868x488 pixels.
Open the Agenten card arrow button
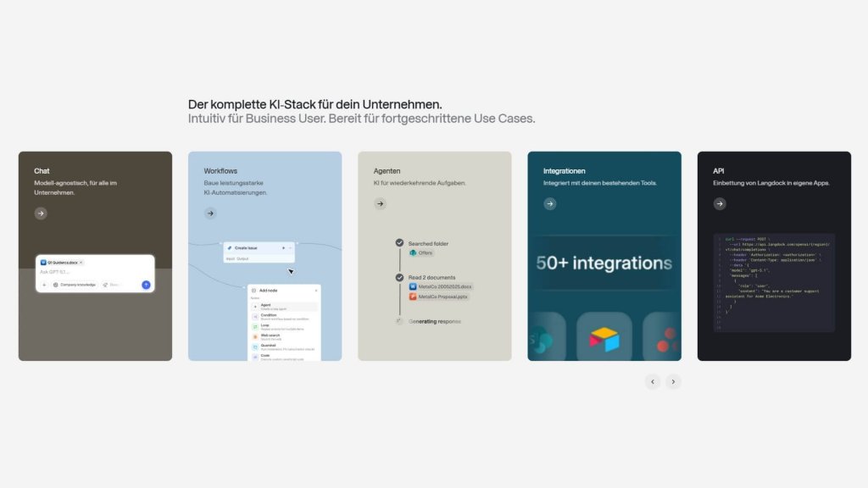[380, 203]
